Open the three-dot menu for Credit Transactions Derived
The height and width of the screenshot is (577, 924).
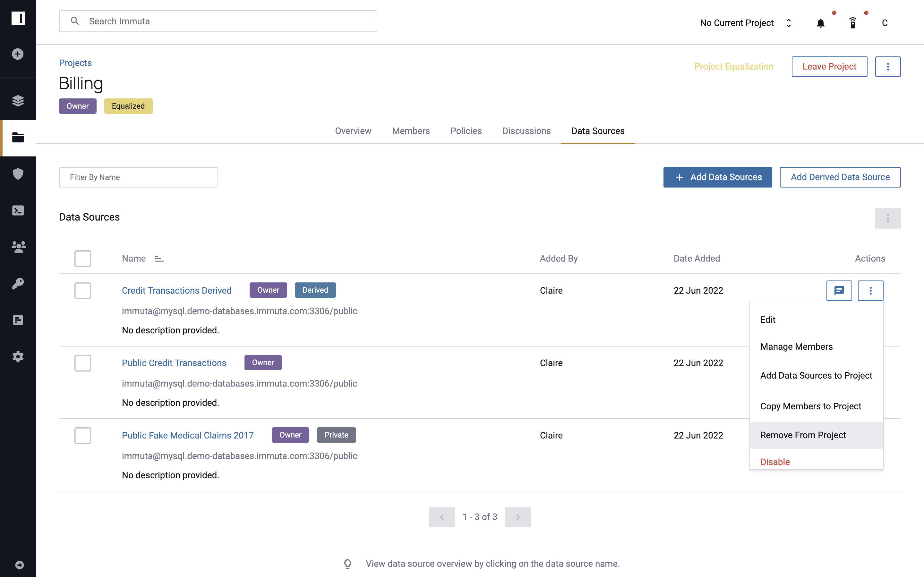tap(870, 290)
